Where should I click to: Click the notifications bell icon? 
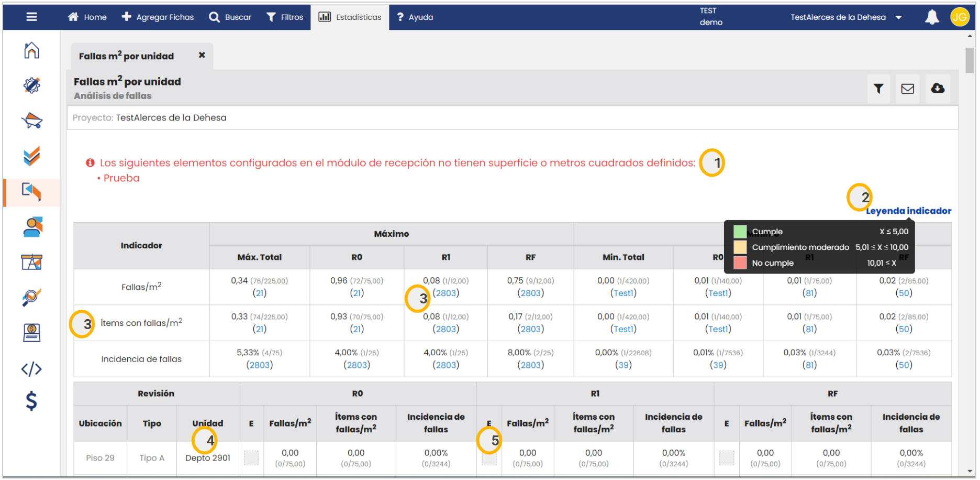click(931, 17)
